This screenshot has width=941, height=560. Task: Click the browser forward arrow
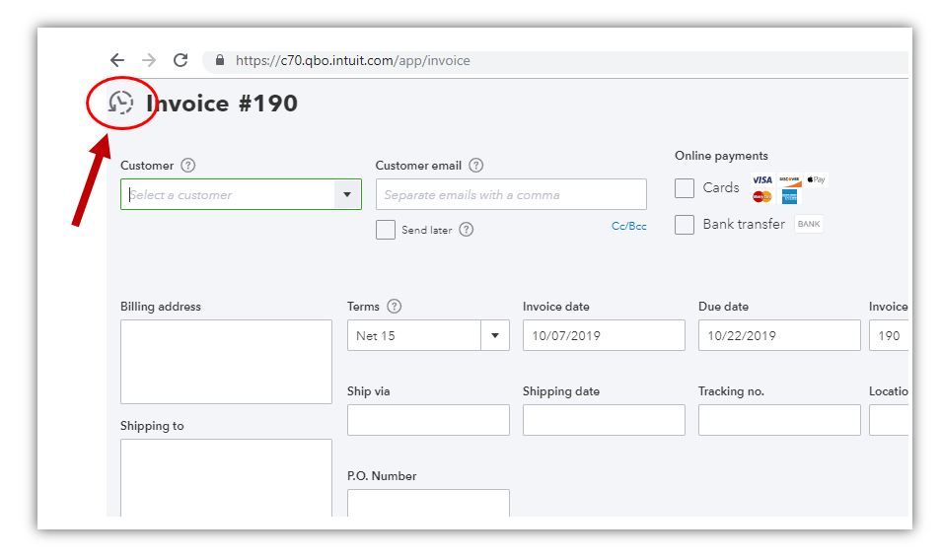(x=149, y=60)
